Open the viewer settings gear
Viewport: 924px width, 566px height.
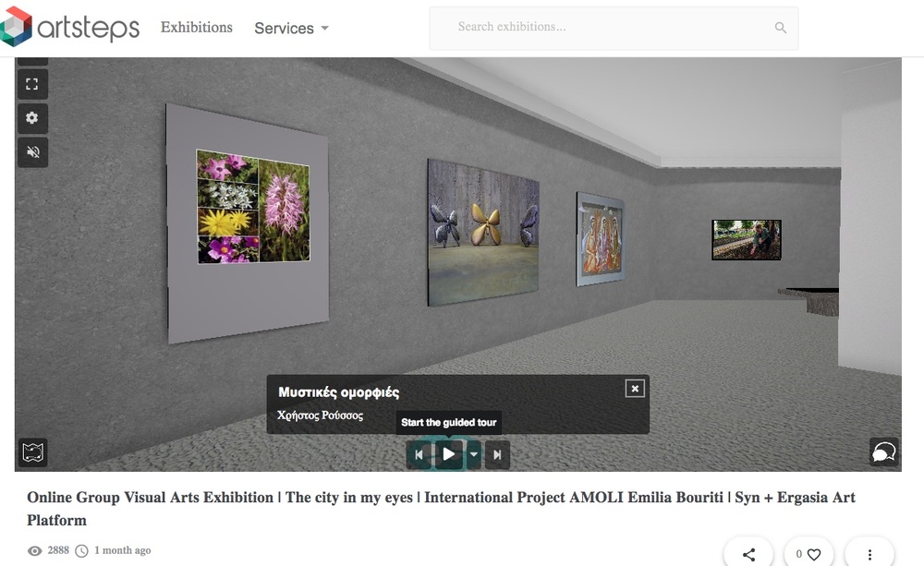point(32,118)
